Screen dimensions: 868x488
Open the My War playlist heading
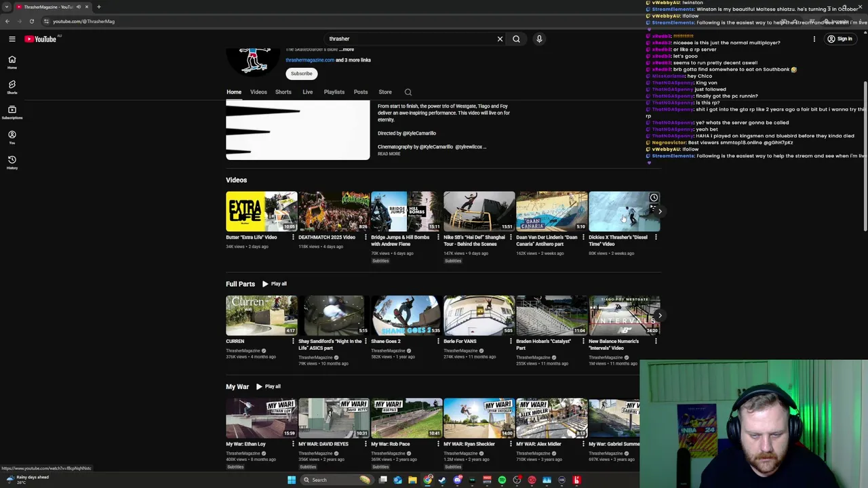(237, 386)
